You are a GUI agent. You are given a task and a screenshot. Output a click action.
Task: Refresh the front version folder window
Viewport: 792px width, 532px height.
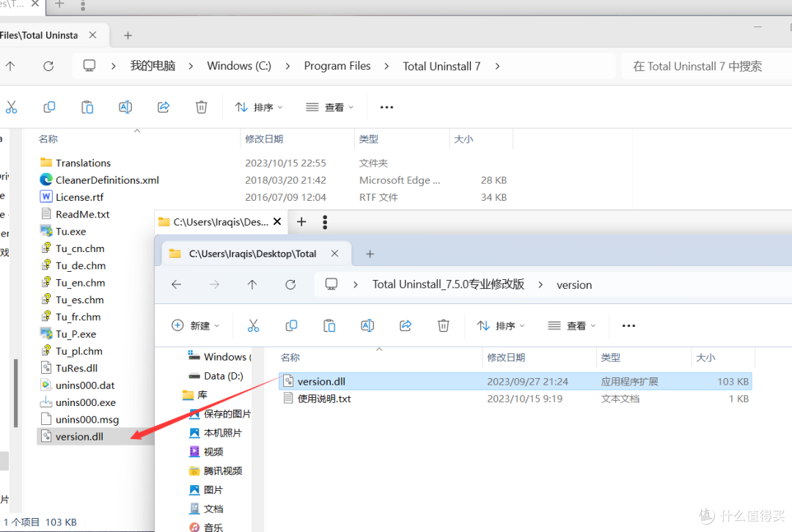point(290,284)
